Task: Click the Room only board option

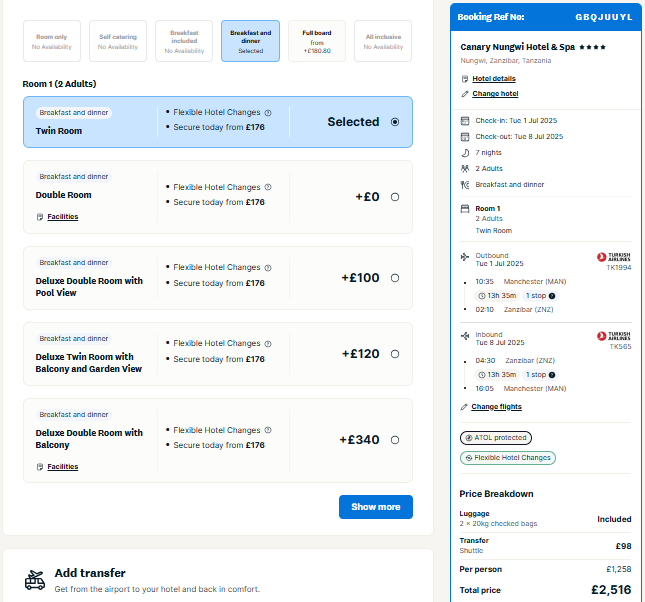Action: 52,41
